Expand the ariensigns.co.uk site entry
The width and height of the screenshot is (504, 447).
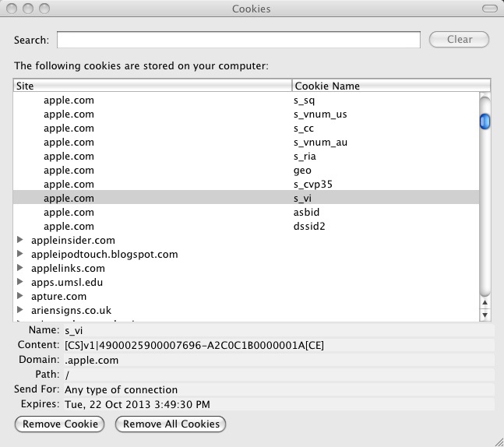pyautogui.click(x=20, y=311)
